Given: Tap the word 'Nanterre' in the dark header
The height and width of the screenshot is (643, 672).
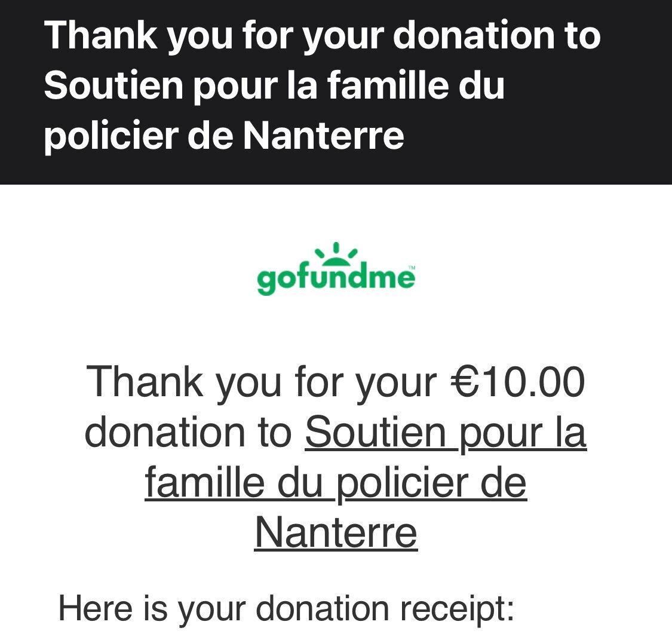Looking at the screenshot, I should point(324,136).
